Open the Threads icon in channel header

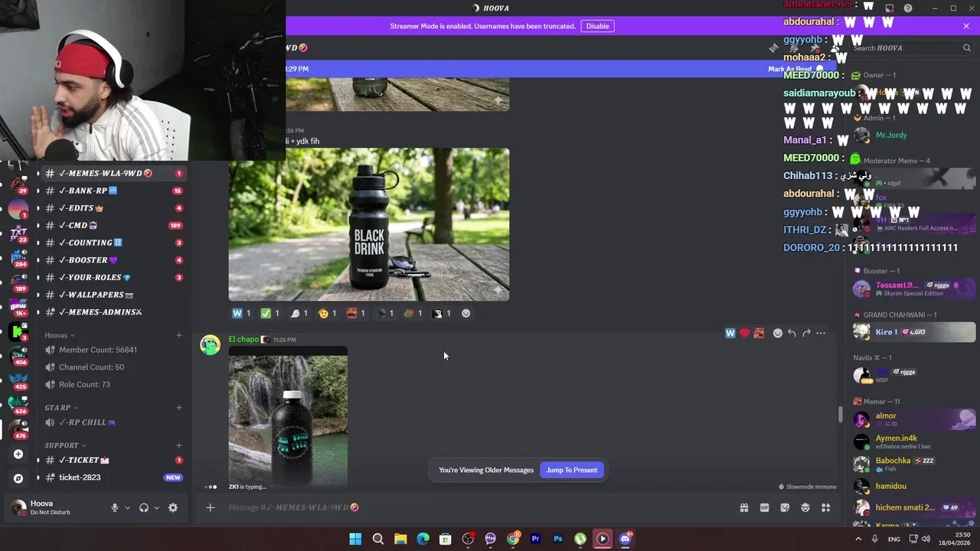pos(773,47)
